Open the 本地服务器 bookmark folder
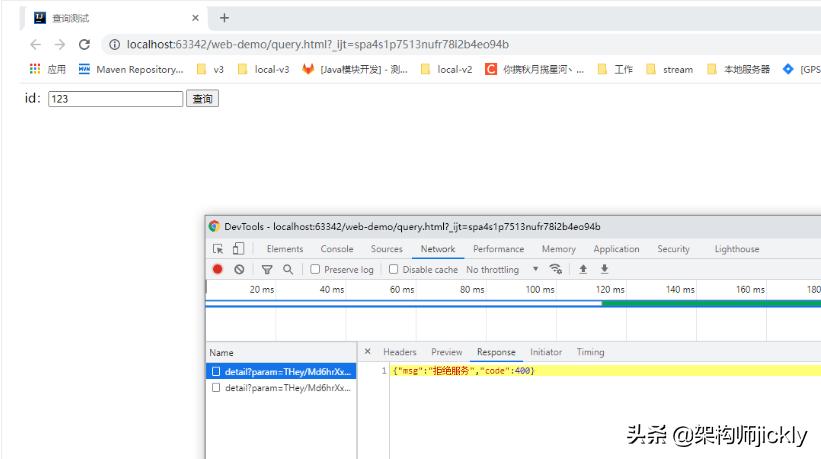821x459 pixels. (x=738, y=69)
